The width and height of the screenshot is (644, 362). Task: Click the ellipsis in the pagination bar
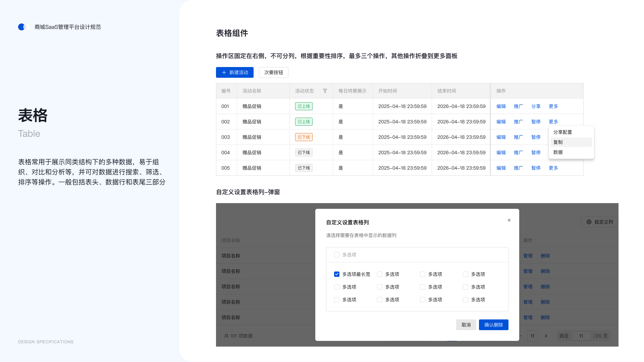tap(520, 336)
